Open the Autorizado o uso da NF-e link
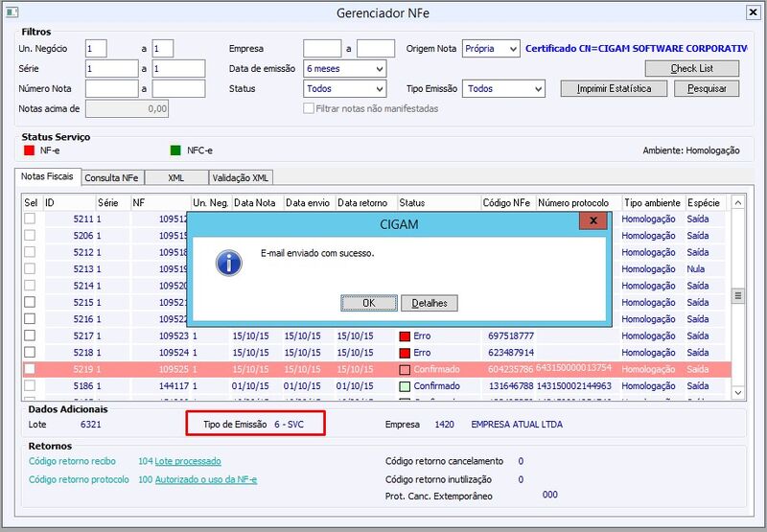Image resolution: width=767 pixels, height=532 pixels. (206, 479)
